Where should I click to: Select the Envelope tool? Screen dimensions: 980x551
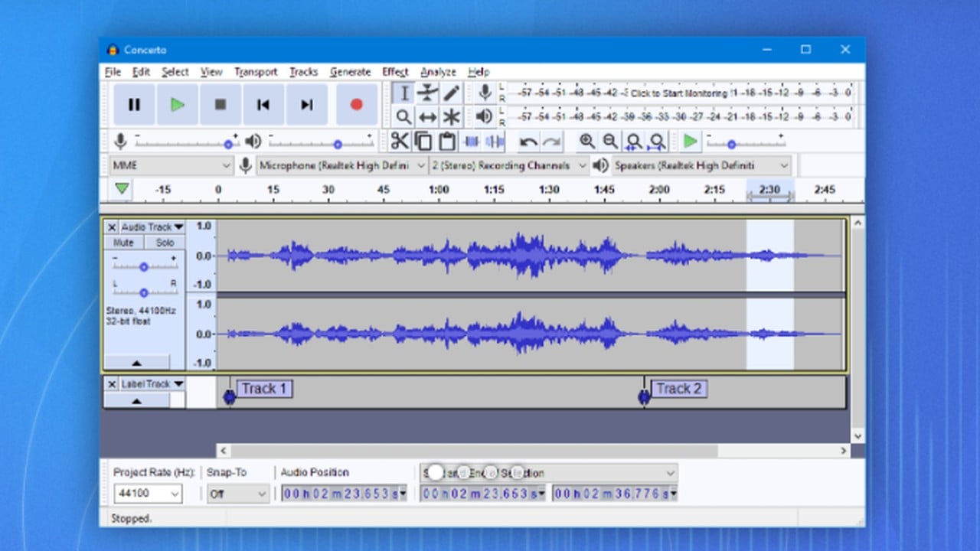427,93
